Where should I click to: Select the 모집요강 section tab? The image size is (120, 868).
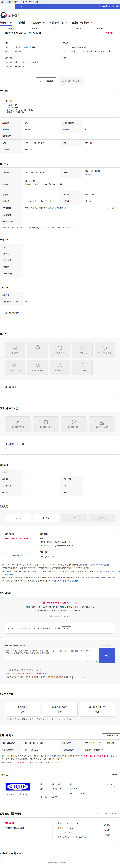[x=11, y=29]
